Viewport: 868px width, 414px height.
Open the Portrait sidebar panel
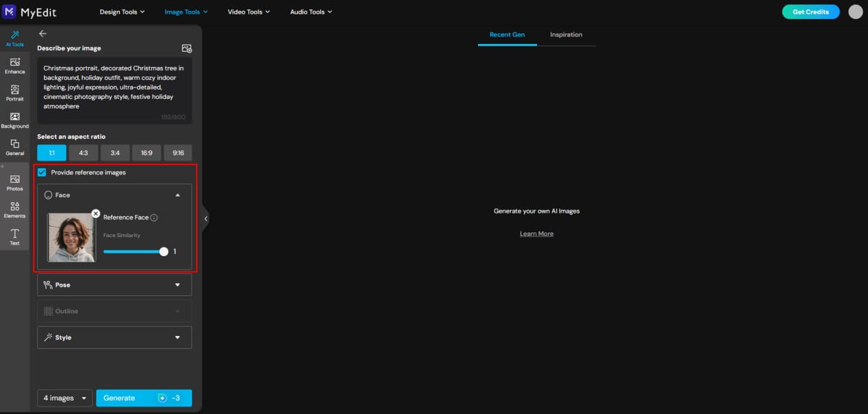[15, 93]
